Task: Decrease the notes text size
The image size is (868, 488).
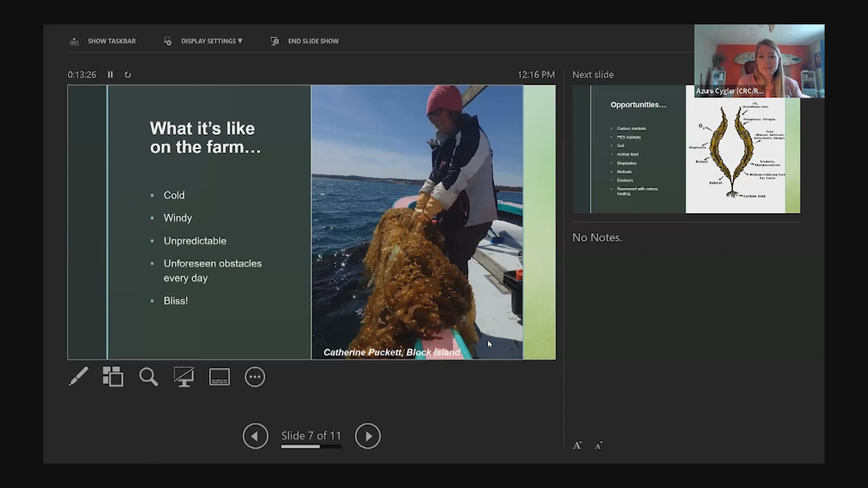Action: pos(599,446)
